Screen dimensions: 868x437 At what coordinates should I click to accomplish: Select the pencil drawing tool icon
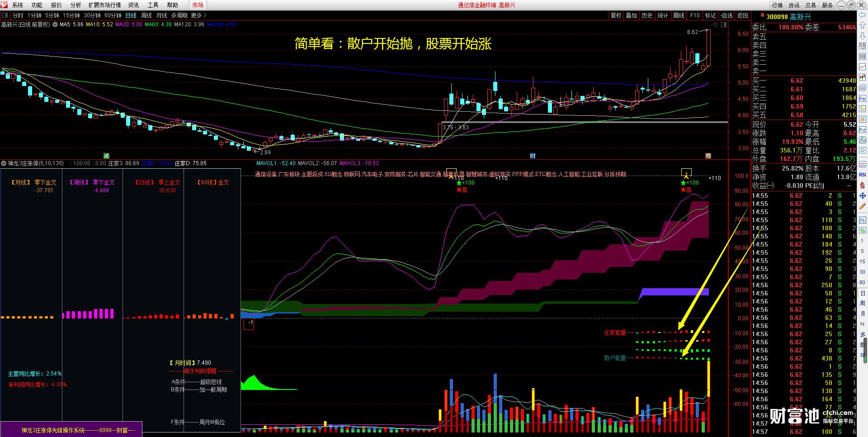862,206
